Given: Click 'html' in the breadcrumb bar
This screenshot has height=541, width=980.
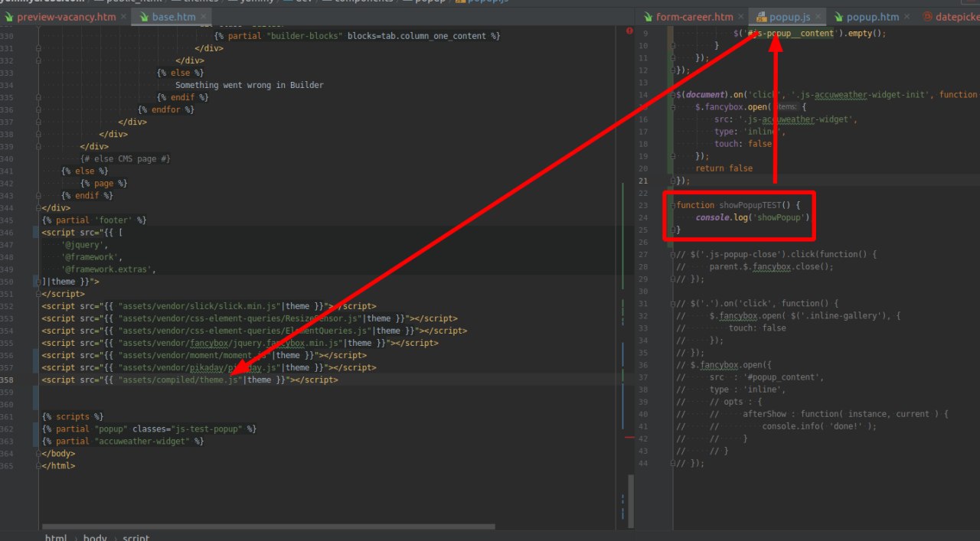Looking at the screenshot, I should (55, 538).
